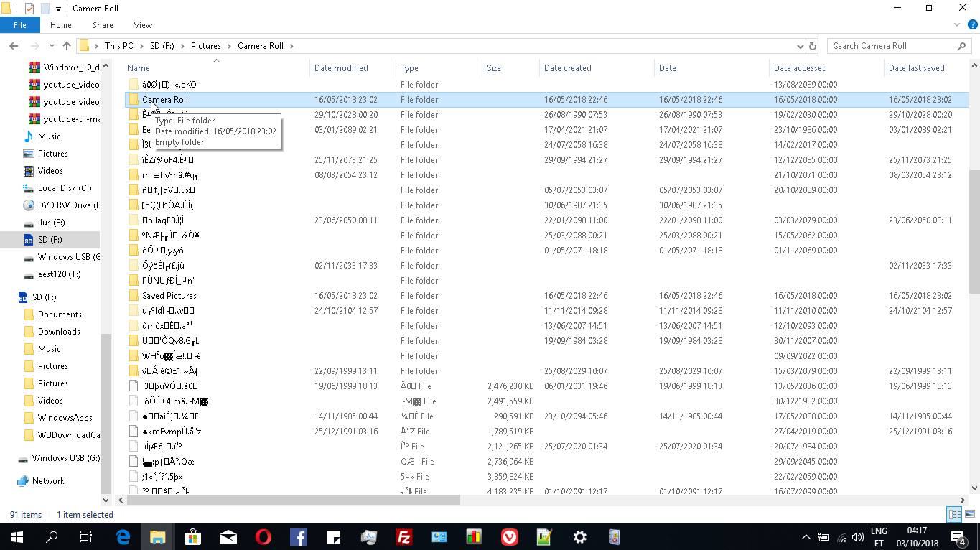
Task: Switch to large thumbnails view button
Action: pos(969,514)
